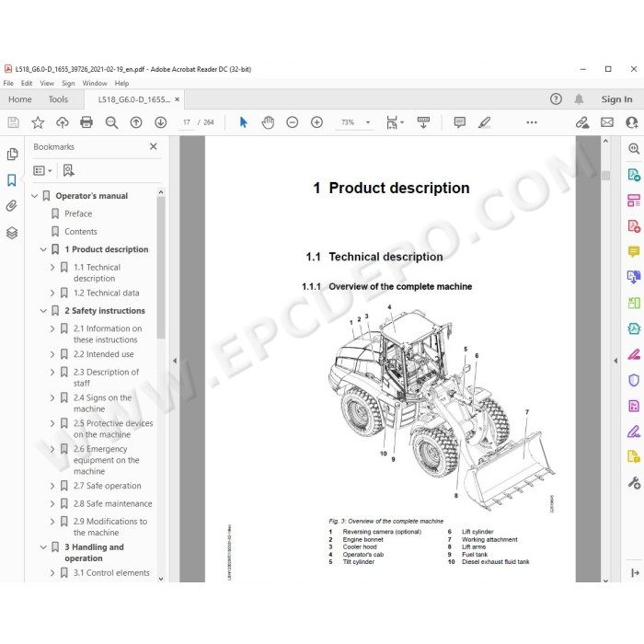The image size is (644, 644).
Task: Collapse 3 Handling and operation bookmark
Action: pyautogui.click(x=43, y=547)
